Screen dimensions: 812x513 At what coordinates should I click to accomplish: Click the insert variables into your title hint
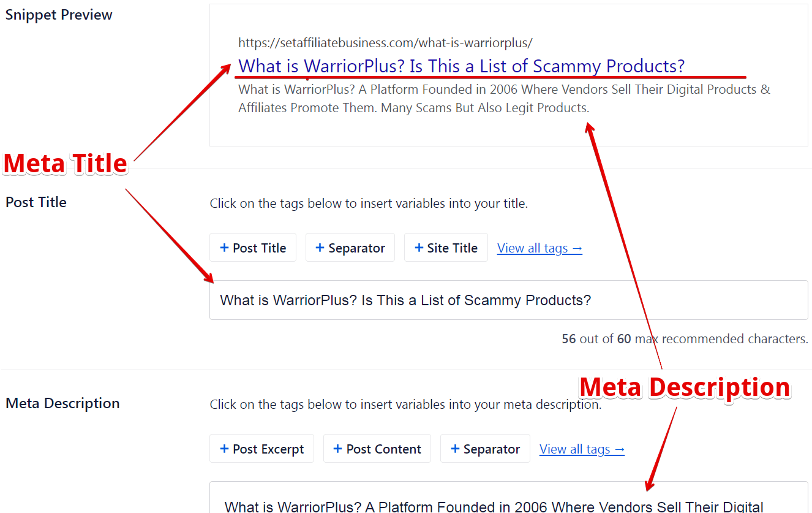(x=369, y=203)
